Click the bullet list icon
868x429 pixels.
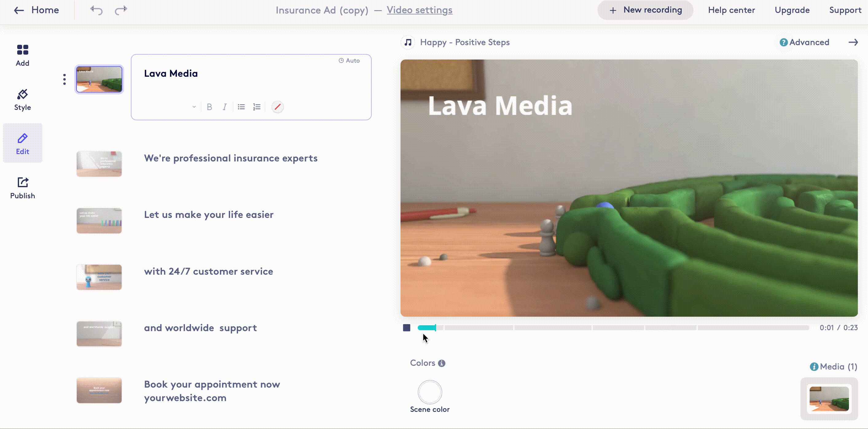pos(241,107)
